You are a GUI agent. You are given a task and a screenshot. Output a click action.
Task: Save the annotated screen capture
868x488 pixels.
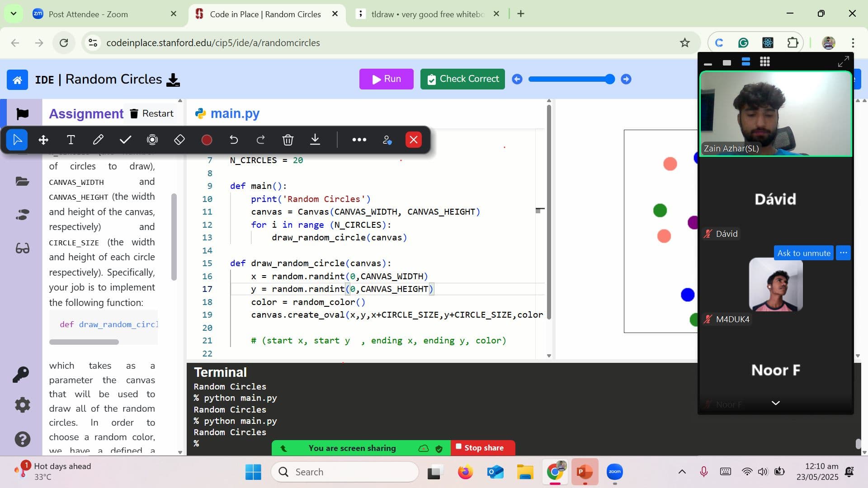coord(315,140)
